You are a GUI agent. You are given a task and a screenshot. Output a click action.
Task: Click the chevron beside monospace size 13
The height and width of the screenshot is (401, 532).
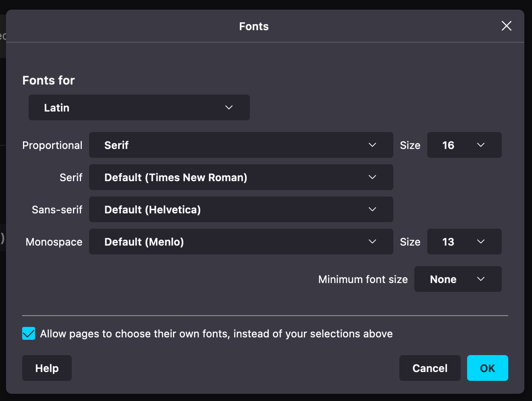pos(480,242)
